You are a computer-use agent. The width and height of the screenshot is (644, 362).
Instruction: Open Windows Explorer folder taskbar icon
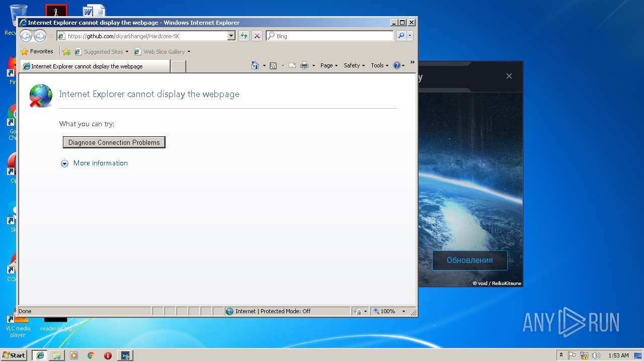(x=57, y=355)
